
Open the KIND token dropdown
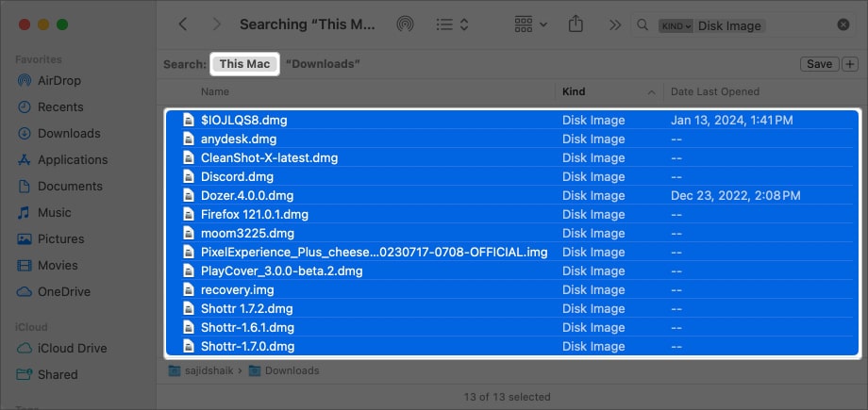(676, 25)
